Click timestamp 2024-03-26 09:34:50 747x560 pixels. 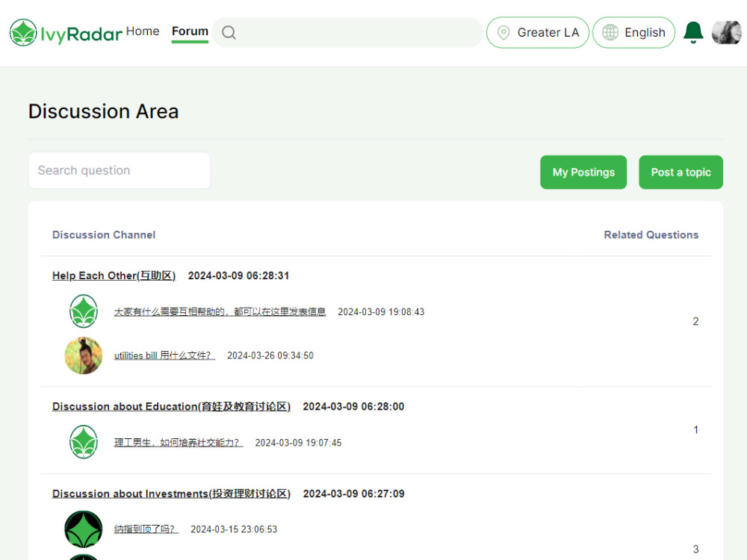pyautogui.click(x=270, y=355)
